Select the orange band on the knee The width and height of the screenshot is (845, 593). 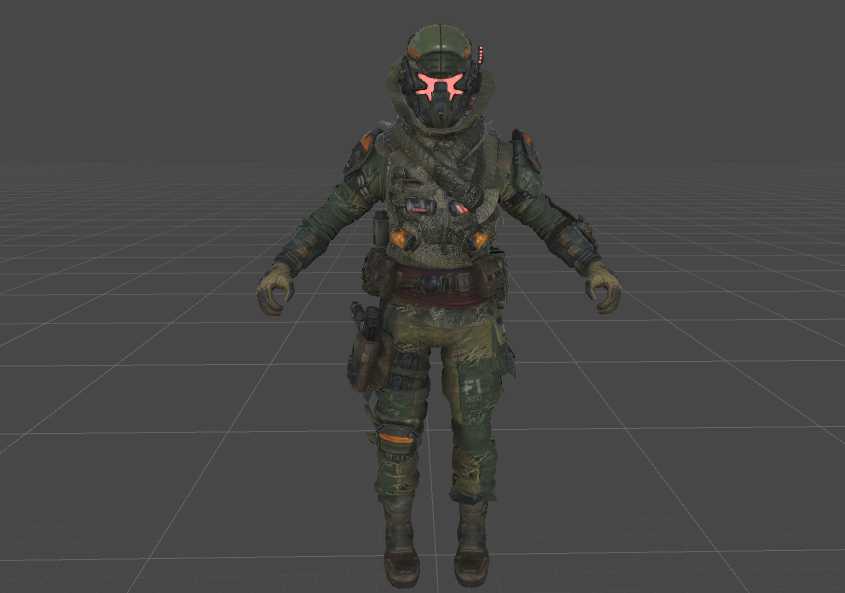pyautogui.click(x=395, y=437)
